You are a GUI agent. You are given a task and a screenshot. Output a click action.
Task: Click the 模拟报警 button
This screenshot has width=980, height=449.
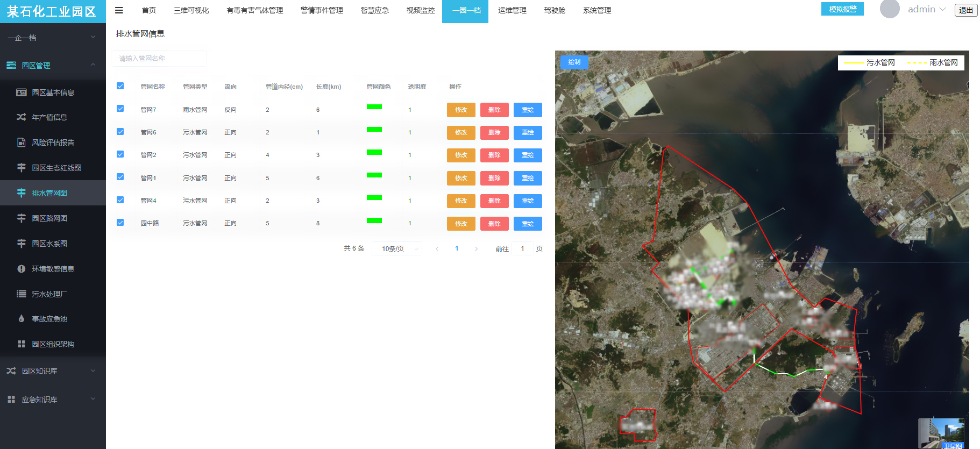click(x=842, y=9)
